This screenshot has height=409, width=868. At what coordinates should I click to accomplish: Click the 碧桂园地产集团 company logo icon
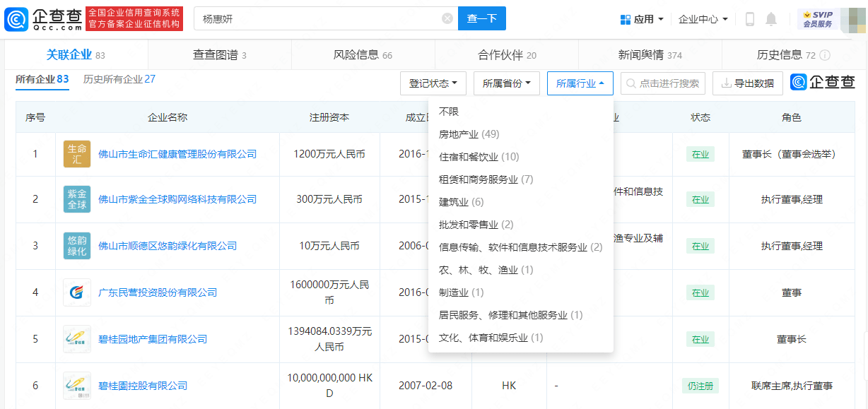(77, 339)
